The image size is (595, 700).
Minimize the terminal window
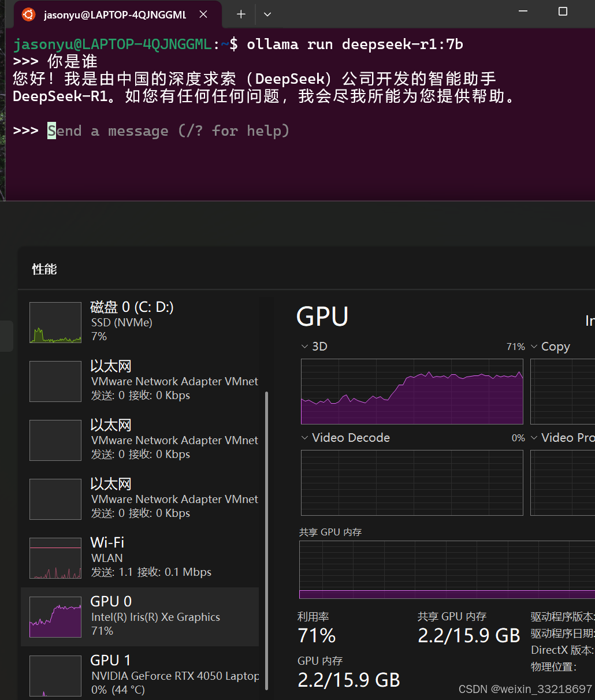click(x=523, y=12)
